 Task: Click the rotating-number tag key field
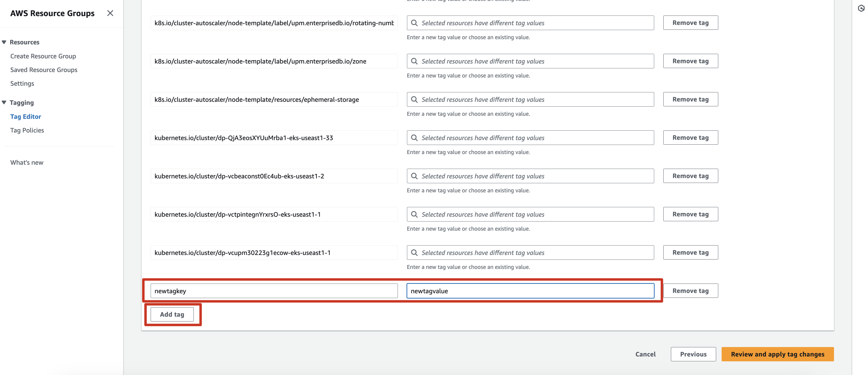click(274, 23)
